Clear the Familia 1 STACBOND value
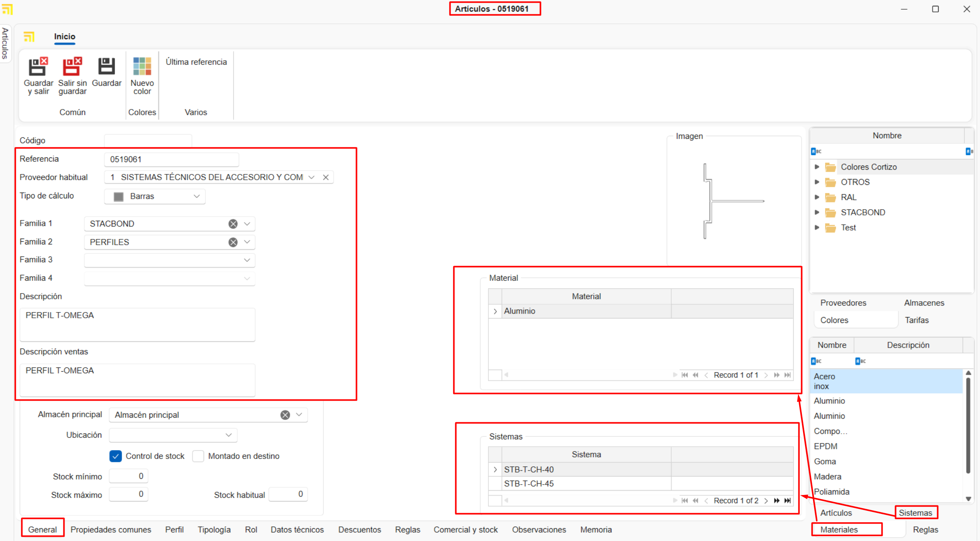Viewport: 980px width, 541px height. pos(233,224)
